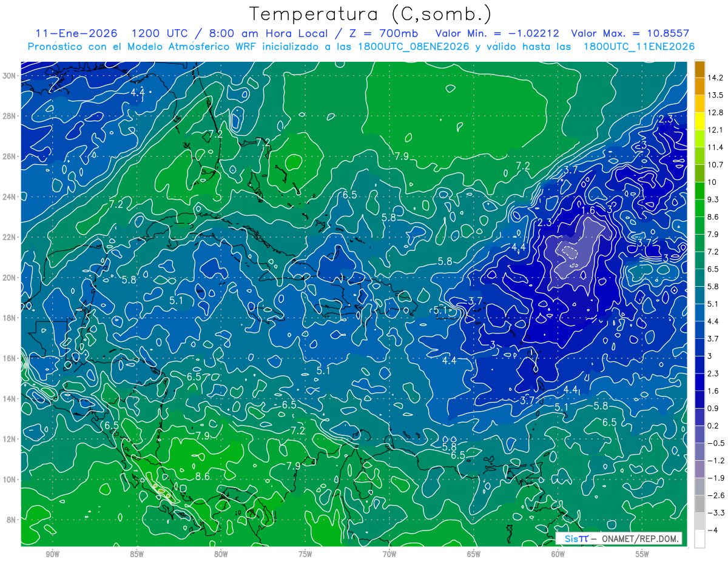Click the '60W' longitude axis label
Screen dimensions: 728x562
click(558, 554)
